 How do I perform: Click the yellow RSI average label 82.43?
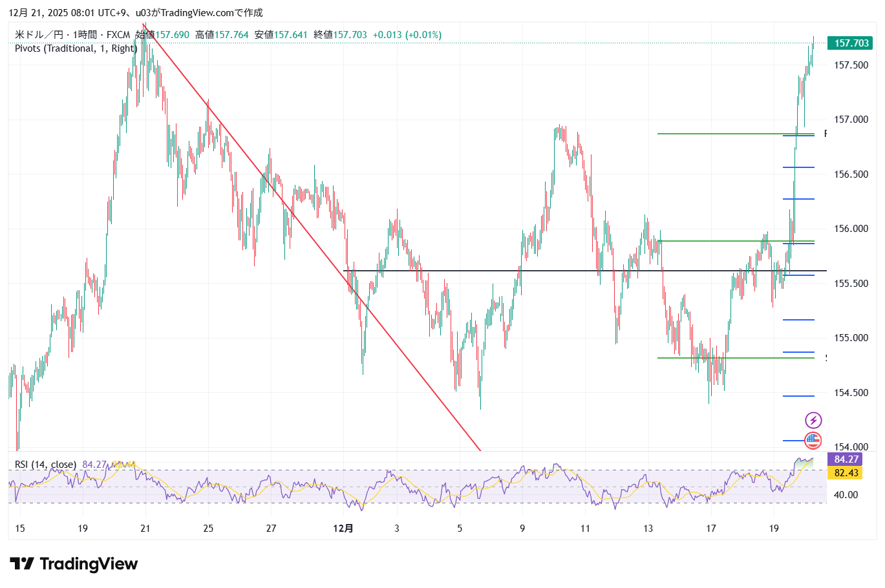pyautogui.click(x=846, y=473)
